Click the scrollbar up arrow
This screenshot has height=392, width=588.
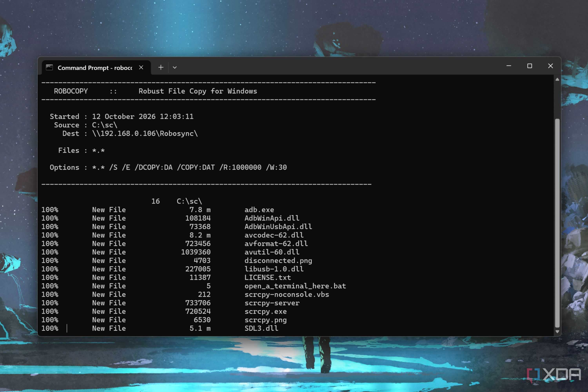click(557, 80)
